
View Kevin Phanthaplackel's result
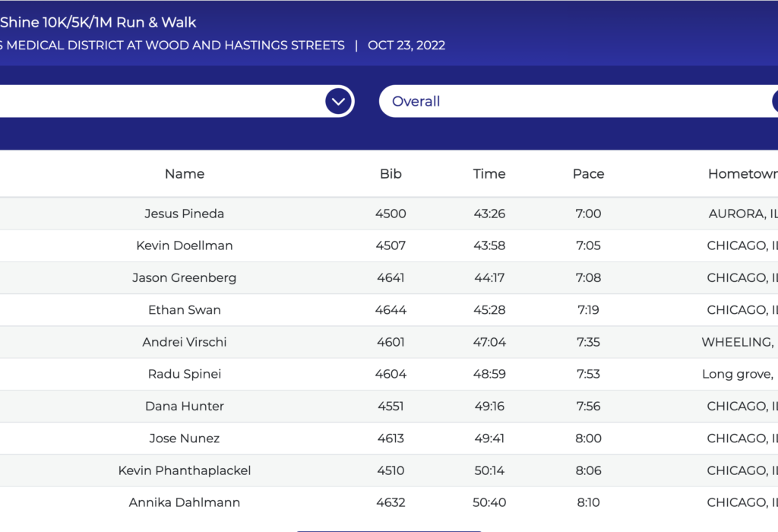[x=185, y=470]
